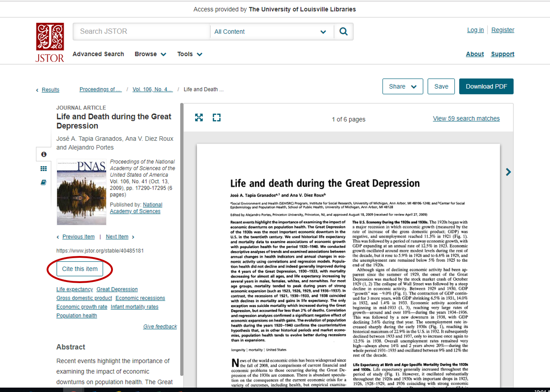The image size is (550, 392).
Task: Click the article page preview image
Action: click(348, 266)
